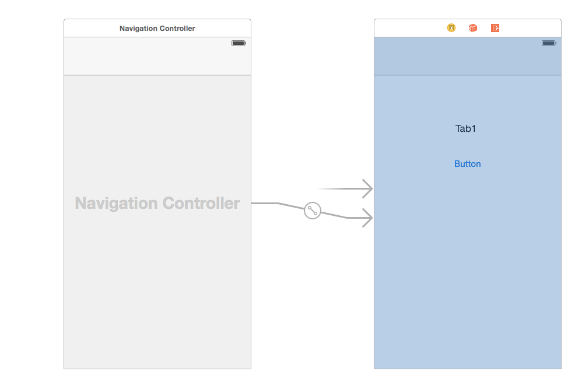Click the blue "Button" in the view
The height and width of the screenshot is (392, 582).
pyautogui.click(x=468, y=164)
